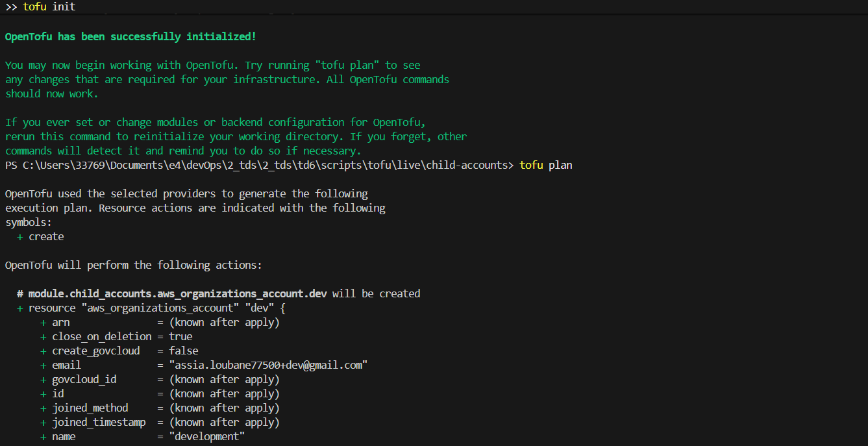Click the PowerShell child-accounts path prompt
The image size is (868, 446).
[259, 166]
